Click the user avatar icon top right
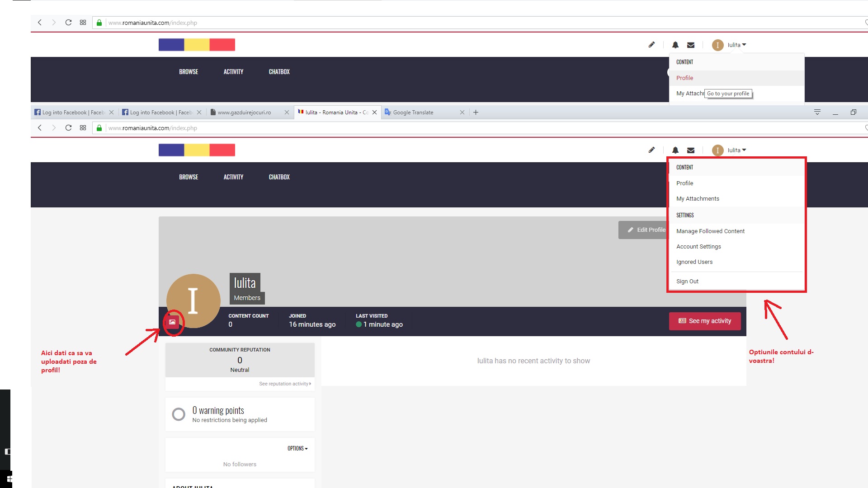Screen dimensions: 868x488 pos(718,45)
